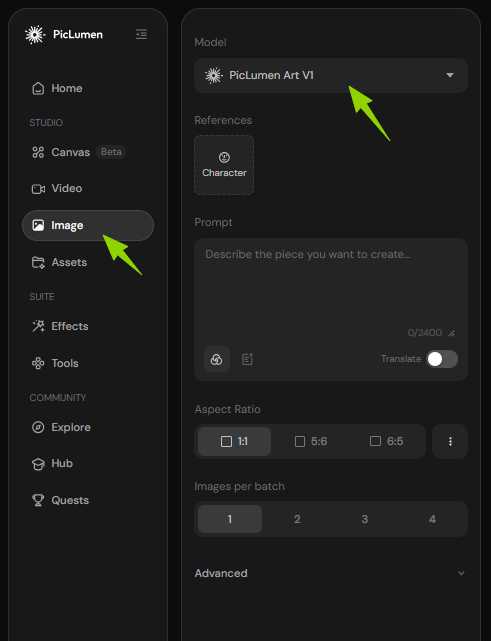Image resolution: width=491 pixels, height=641 pixels.
Task: Set images per batch to 1
Action: click(x=230, y=519)
